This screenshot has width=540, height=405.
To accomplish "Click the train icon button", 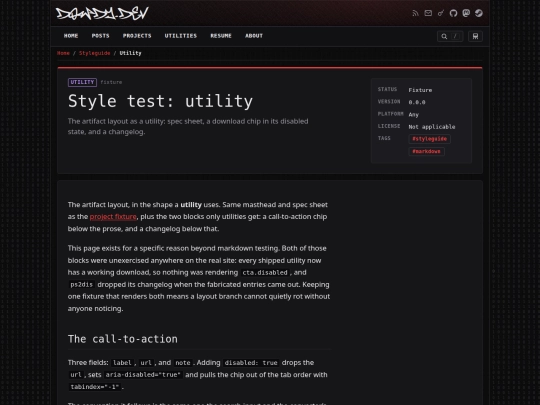I will click(x=475, y=36).
